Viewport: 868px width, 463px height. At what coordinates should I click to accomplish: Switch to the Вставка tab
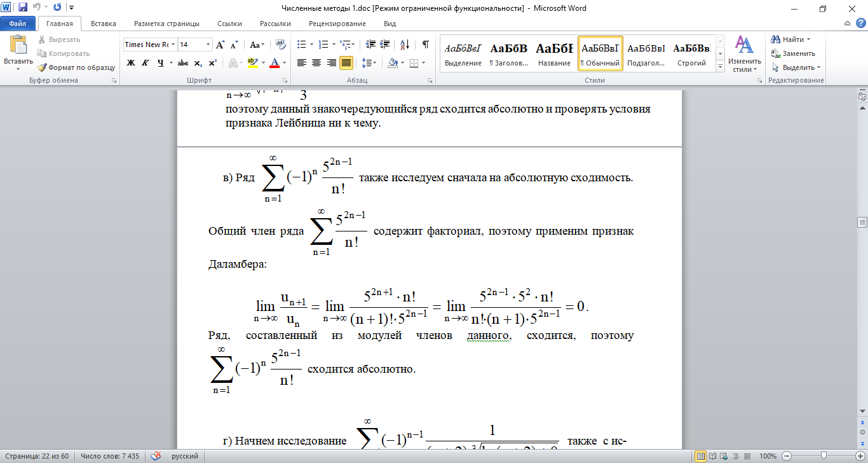[x=104, y=24]
